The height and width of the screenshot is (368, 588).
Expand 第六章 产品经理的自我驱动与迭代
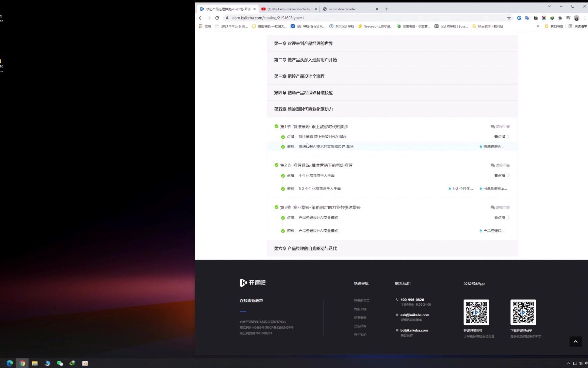point(392,248)
